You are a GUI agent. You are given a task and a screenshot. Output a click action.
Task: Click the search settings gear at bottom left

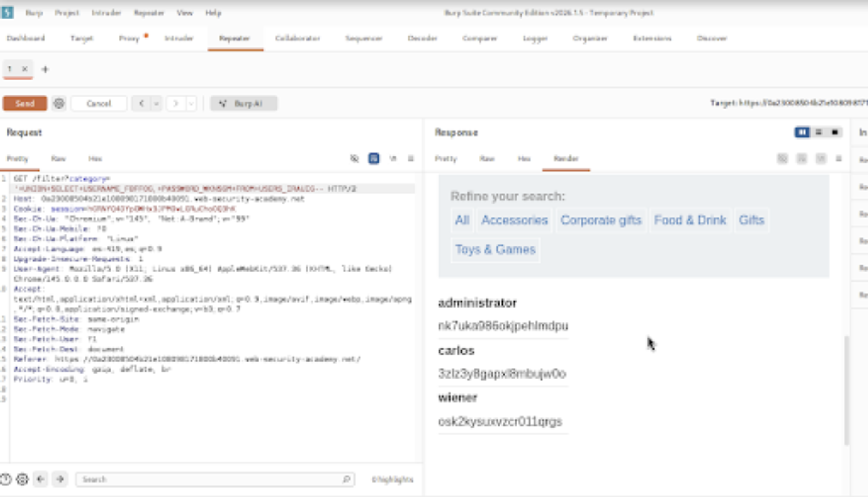22,479
